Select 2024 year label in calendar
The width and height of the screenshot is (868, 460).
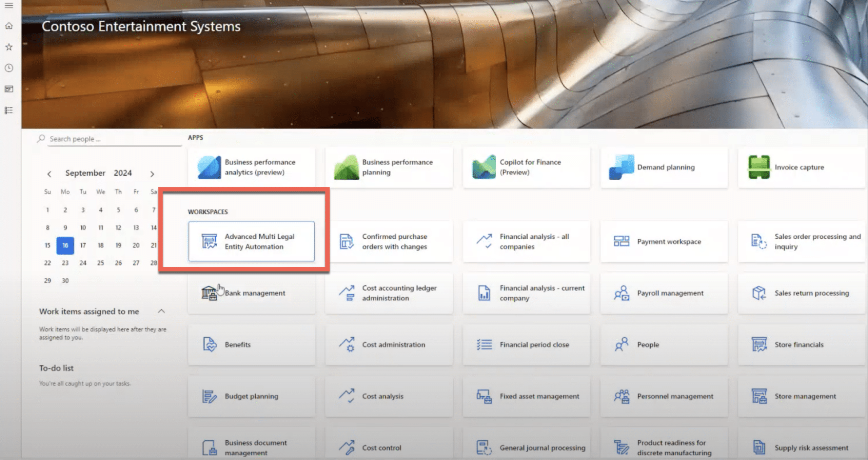tap(123, 173)
